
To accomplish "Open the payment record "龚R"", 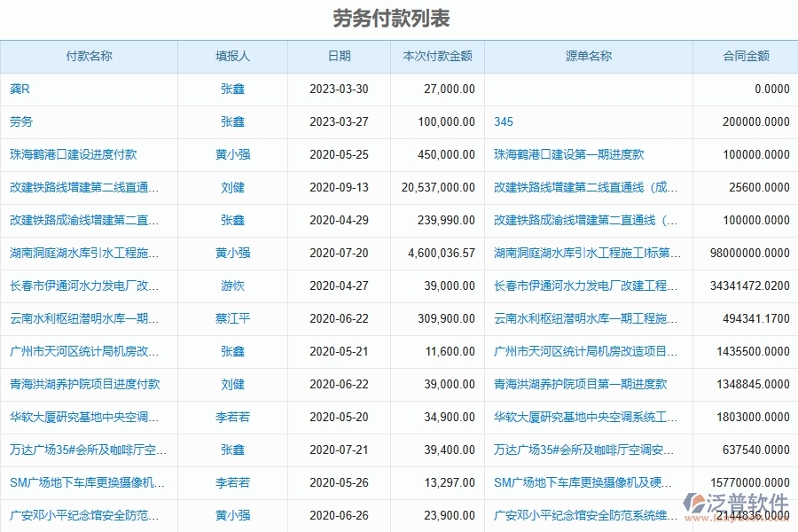I will coord(23,89).
